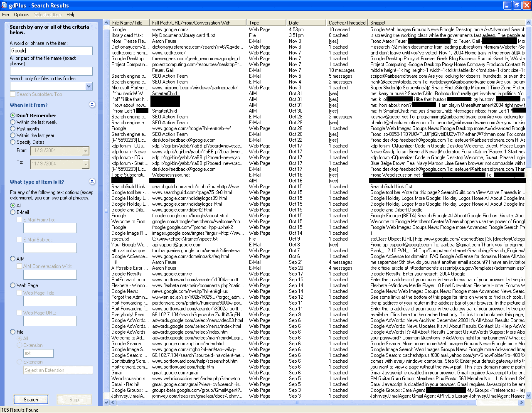Select the 'Google AdSense...' result row

pos(318,256)
